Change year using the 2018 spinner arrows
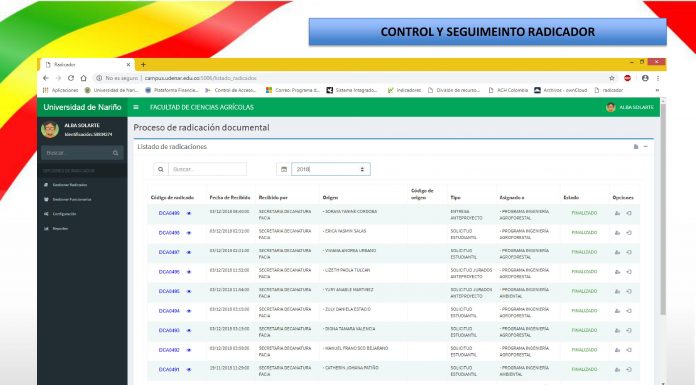Screen dimensions: 696x385 coord(362,169)
